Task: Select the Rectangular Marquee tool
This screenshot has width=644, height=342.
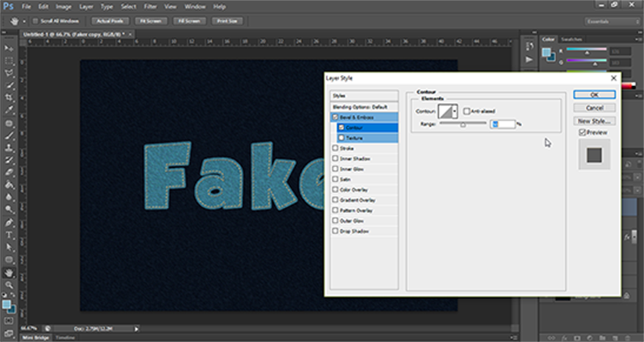Action: click(x=10, y=60)
